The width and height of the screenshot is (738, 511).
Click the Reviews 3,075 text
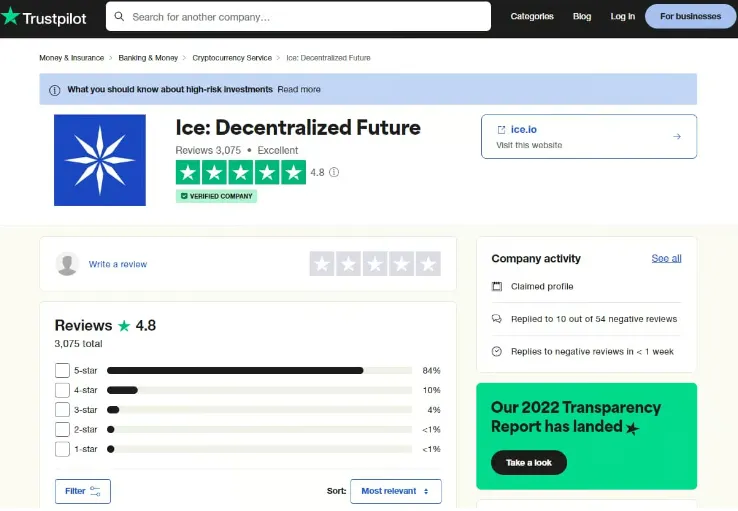click(x=208, y=151)
